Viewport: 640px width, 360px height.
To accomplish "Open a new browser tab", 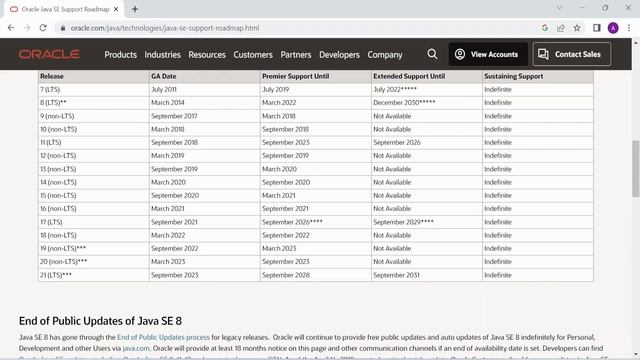I will point(135,9).
